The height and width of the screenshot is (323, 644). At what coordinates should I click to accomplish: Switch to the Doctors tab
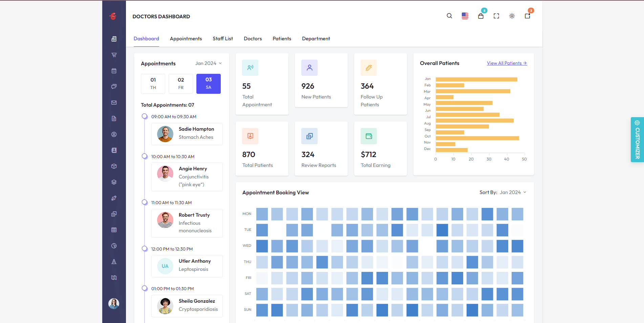pyautogui.click(x=253, y=39)
